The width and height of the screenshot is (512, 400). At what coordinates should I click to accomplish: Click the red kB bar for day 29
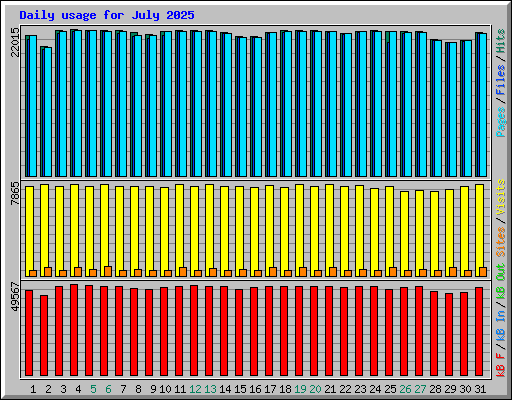click(x=449, y=335)
